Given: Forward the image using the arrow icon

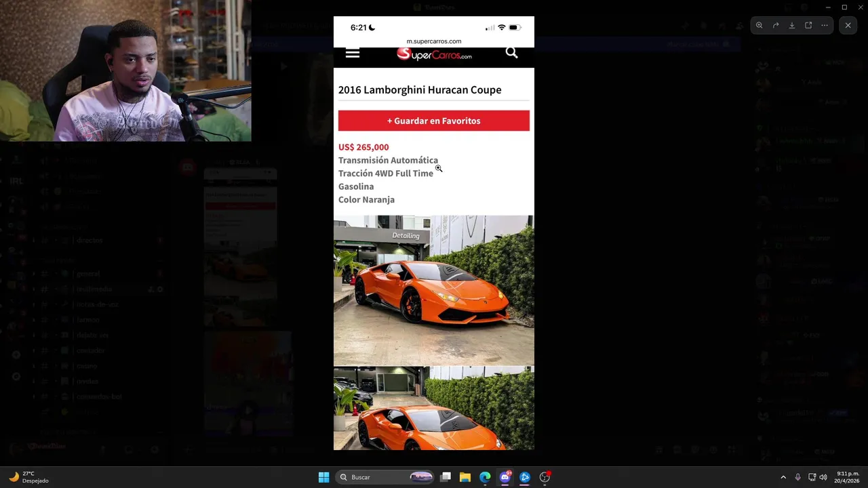Looking at the screenshot, I should pyautogui.click(x=776, y=25).
